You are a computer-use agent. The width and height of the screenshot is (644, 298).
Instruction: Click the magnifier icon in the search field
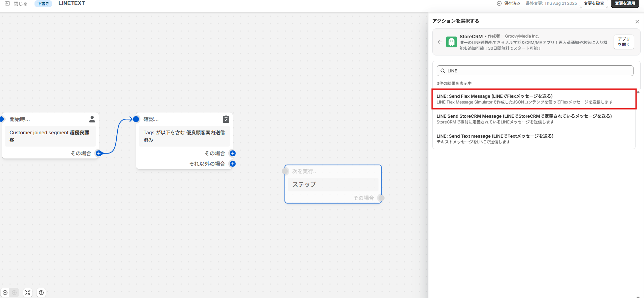point(442,71)
